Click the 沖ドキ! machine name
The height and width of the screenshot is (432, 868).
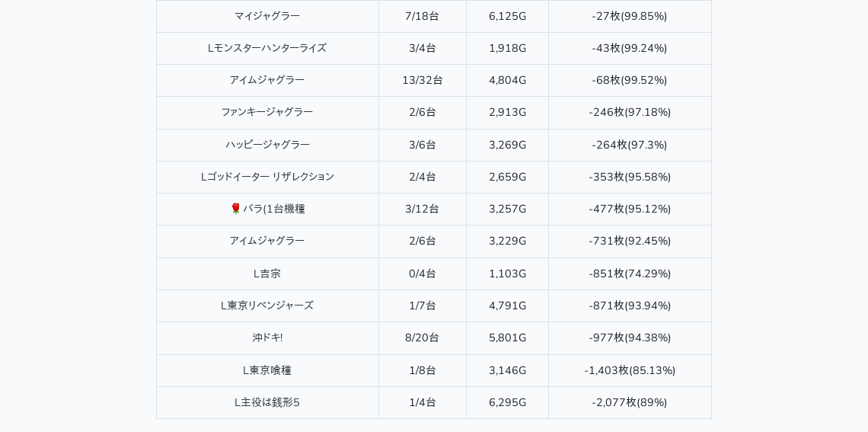[267, 338]
